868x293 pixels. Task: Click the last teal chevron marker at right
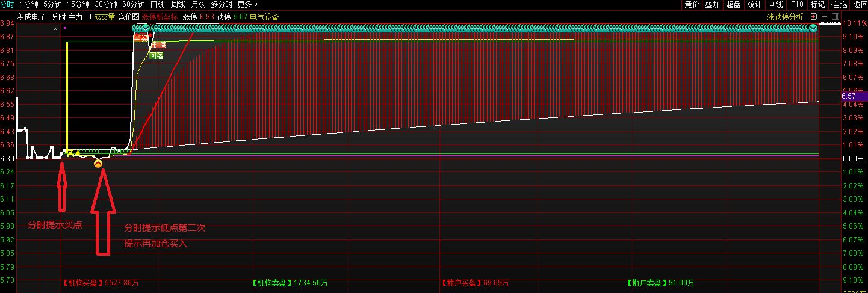(x=813, y=28)
